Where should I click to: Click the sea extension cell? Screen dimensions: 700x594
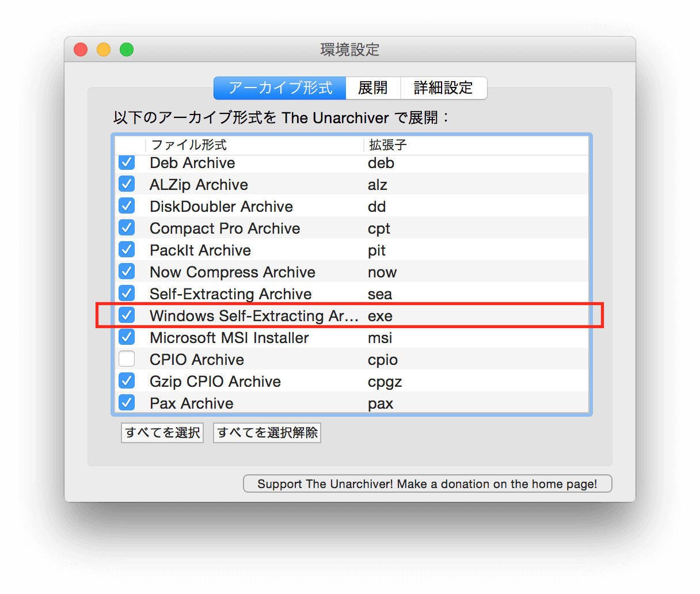pos(380,294)
